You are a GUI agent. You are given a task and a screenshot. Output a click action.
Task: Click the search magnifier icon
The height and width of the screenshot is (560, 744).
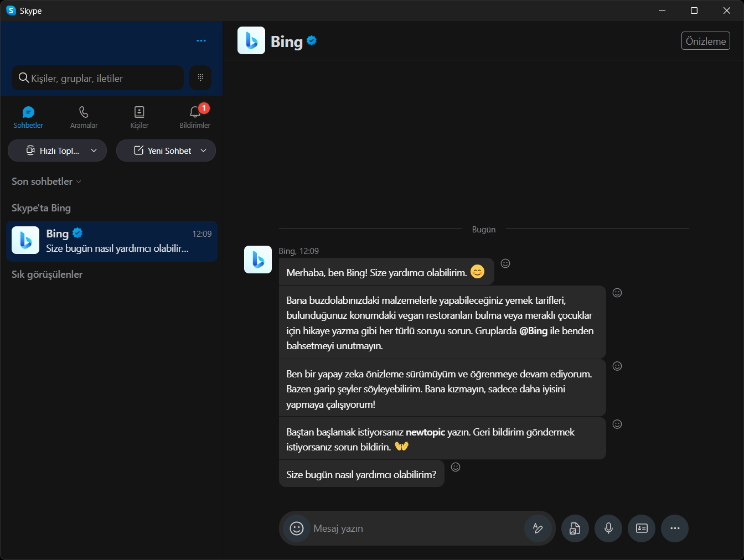pyautogui.click(x=24, y=78)
